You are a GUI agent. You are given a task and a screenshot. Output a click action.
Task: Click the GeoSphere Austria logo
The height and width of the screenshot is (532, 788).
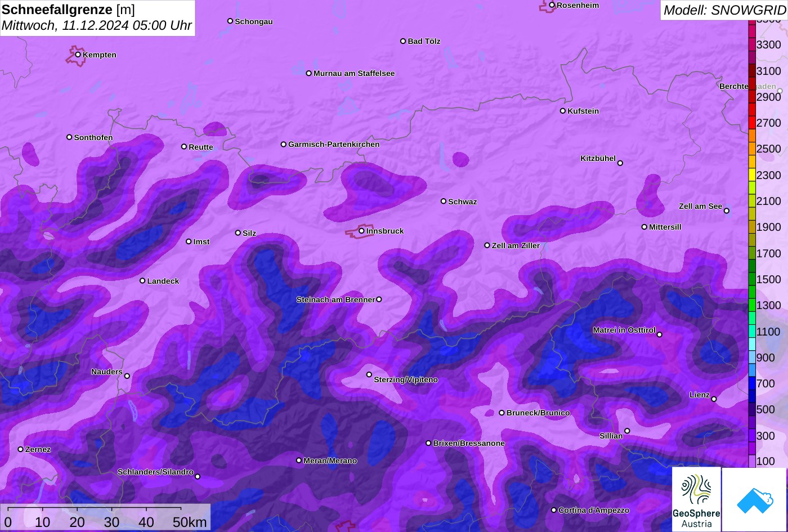[696, 499]
